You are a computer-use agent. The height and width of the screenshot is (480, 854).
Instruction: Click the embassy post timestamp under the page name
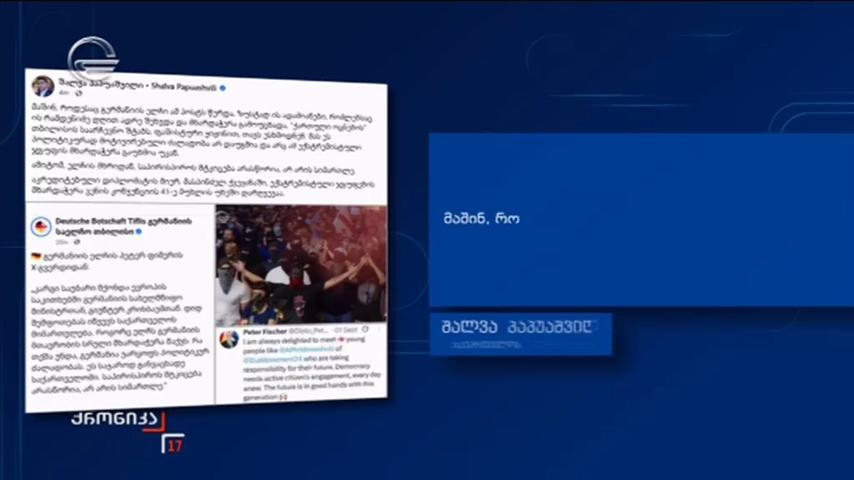pyautogui.click(x=62, y=241)
